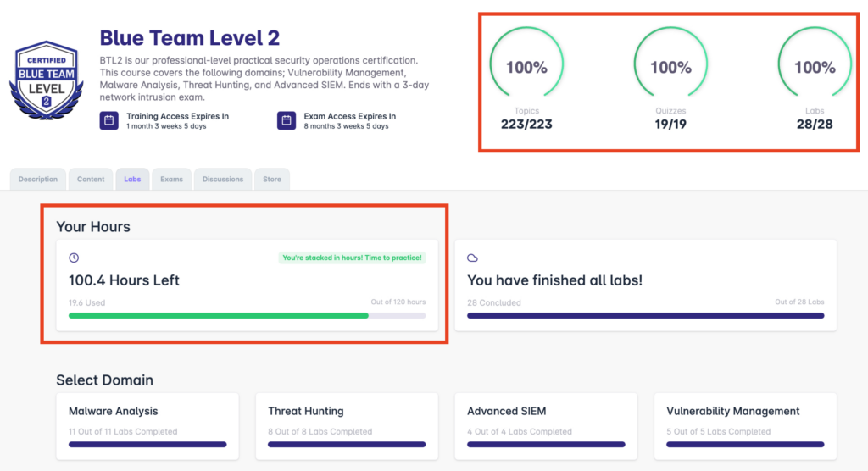The image size is (868, 471).
Task: Click the 'Training Access Expires In' label
Action: (x=178, y=116)
